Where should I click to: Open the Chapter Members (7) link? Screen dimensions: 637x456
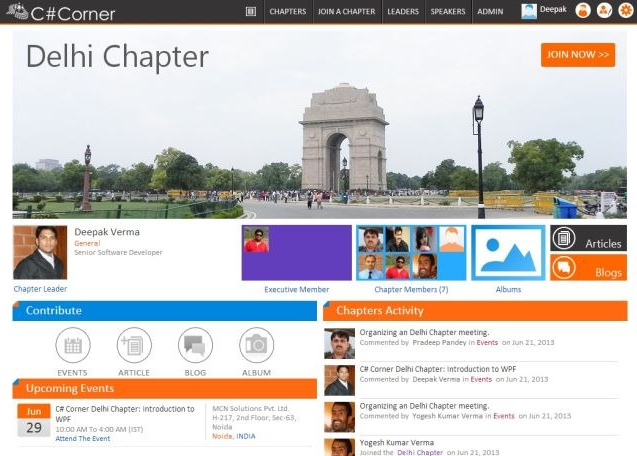411,289
